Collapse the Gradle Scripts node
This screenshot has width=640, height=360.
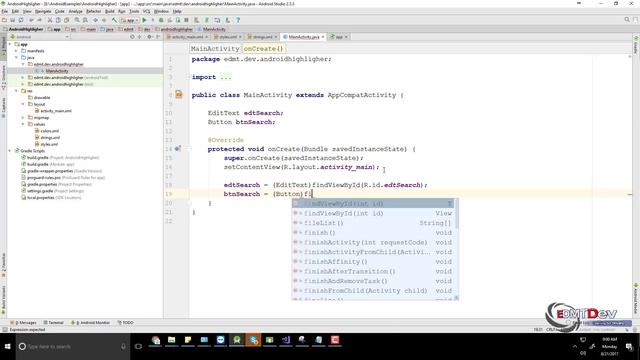[x=10, y=151]
